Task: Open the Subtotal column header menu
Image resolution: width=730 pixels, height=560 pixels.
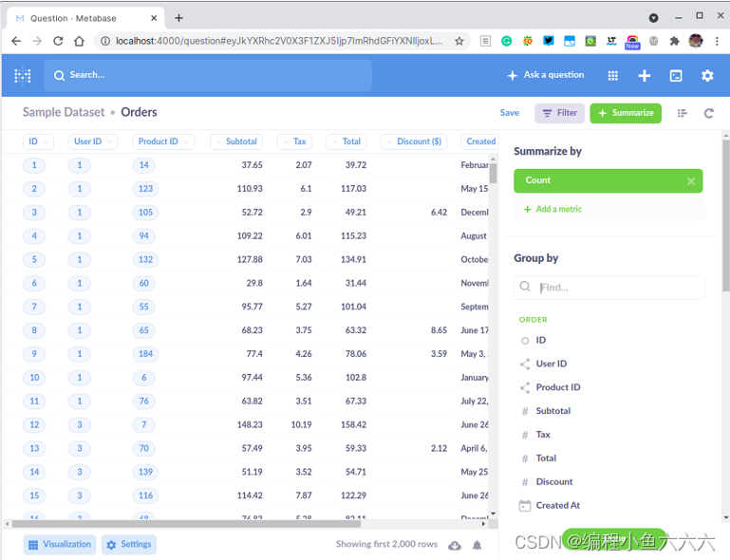Action: (x=236, y=141)
